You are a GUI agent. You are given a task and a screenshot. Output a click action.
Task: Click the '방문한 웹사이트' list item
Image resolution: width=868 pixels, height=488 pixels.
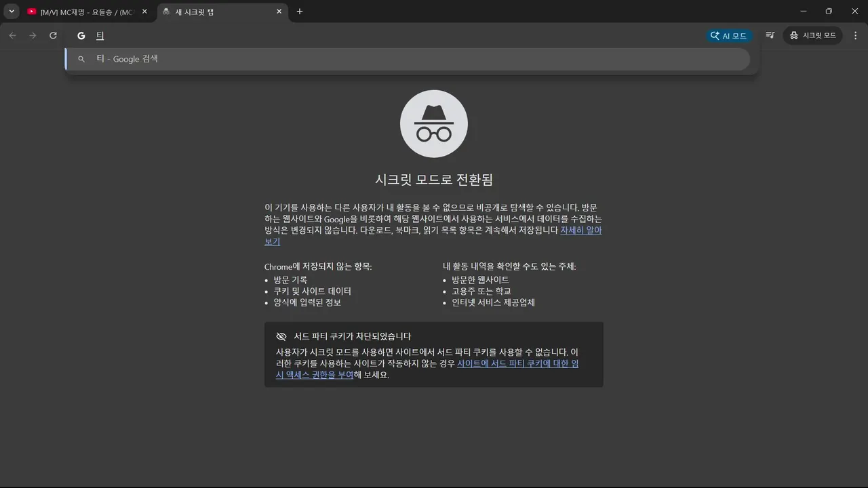pyautogui.click(x=480, y=280)
